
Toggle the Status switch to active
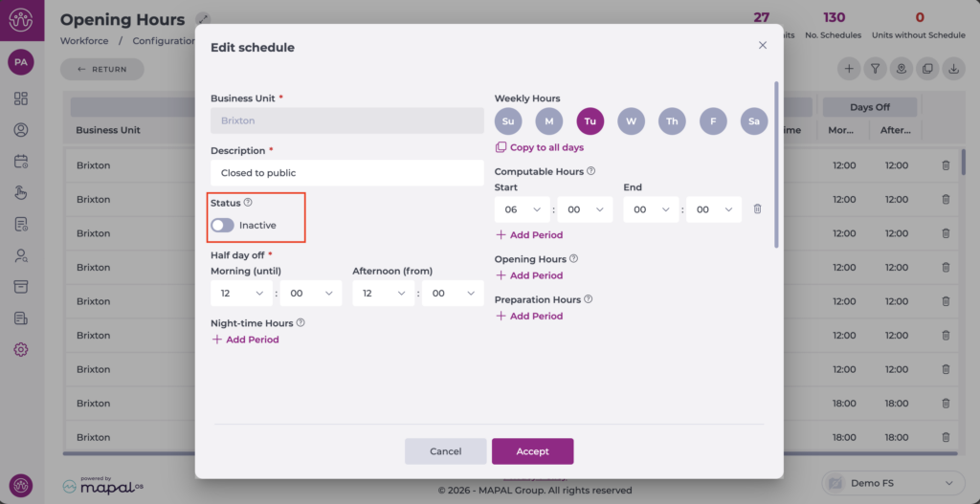click(x=222, y=226)
